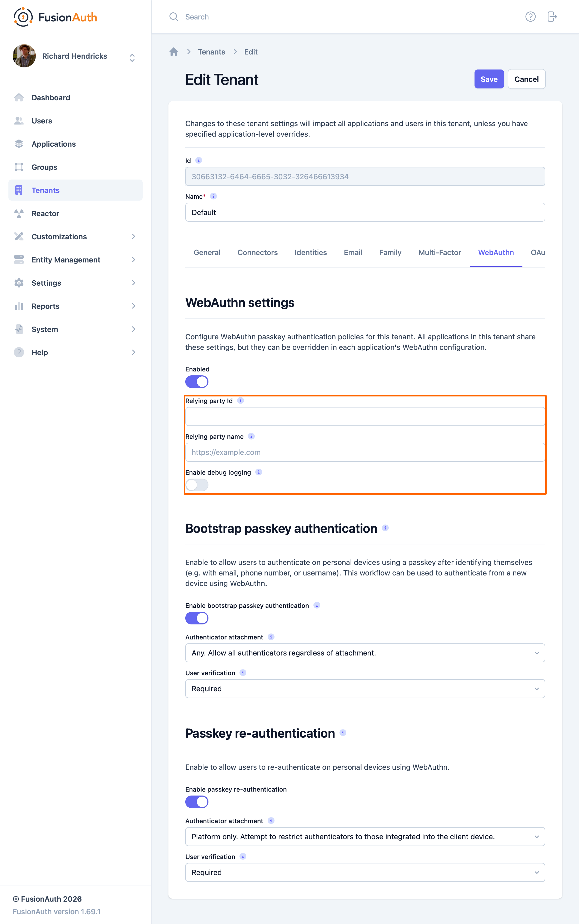Open re-authentication Authenticator attachment Platform only dropdown
579x924 pixels.
(x=365, y=837)
